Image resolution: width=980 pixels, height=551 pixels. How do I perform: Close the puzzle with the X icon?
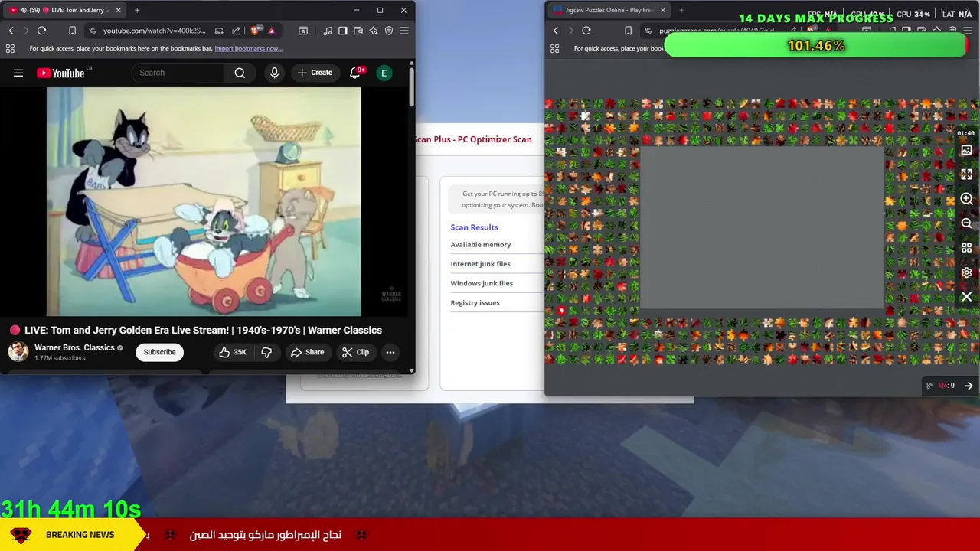point(966,297)
